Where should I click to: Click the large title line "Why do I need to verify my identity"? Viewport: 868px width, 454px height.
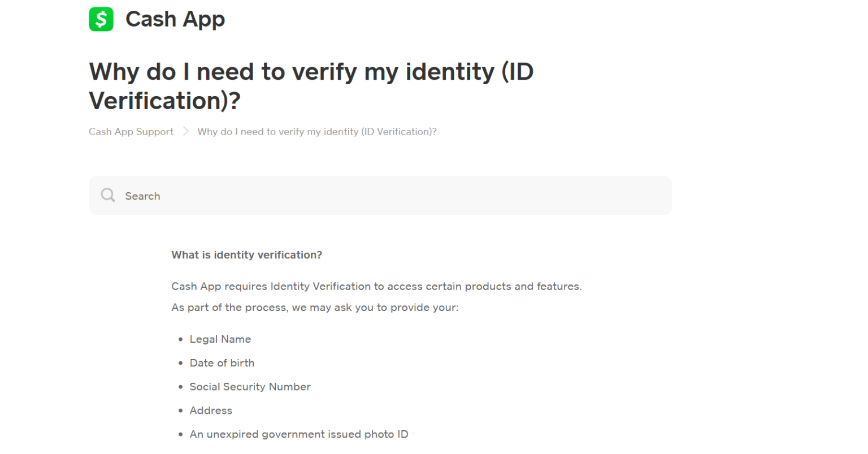[292, 72]
